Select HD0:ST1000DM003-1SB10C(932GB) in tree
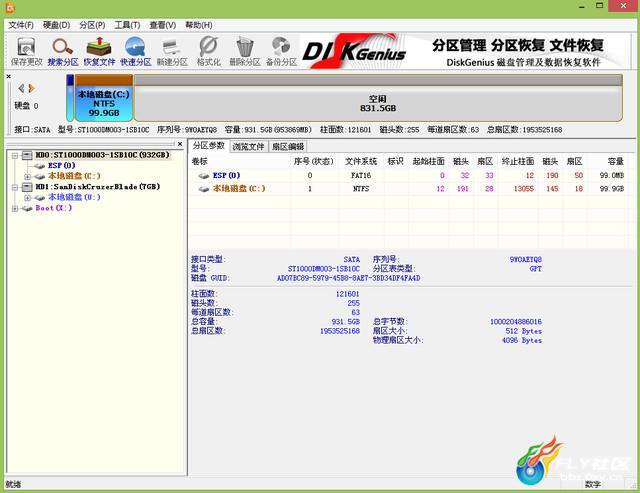640x493 pixels. click(102, 155)
